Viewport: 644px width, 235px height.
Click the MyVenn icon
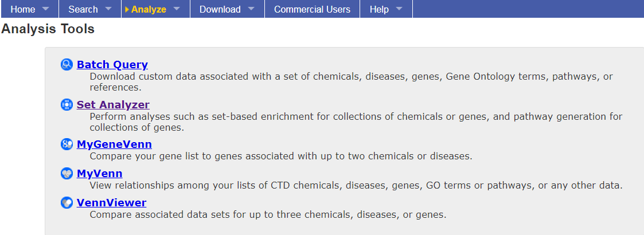[67, 174]
